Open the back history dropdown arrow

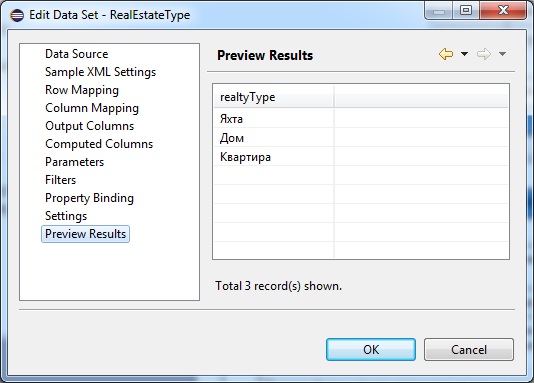[x=464, y=54]
